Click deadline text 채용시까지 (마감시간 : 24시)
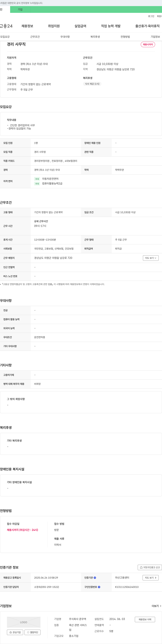162x644 pixels. point(22,530)
